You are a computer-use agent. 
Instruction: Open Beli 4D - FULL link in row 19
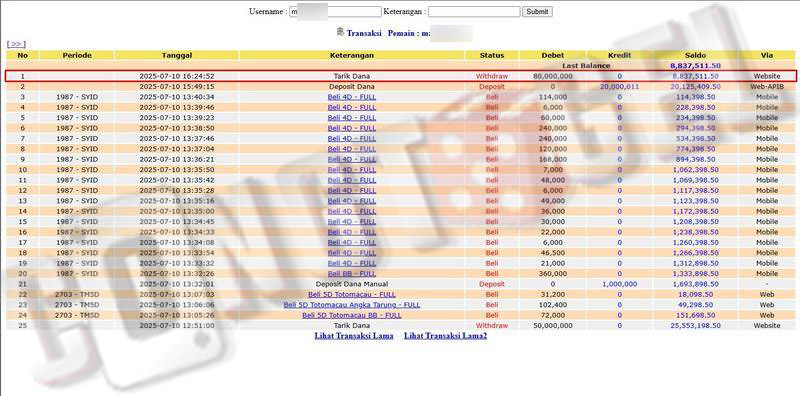coord(352,263)
